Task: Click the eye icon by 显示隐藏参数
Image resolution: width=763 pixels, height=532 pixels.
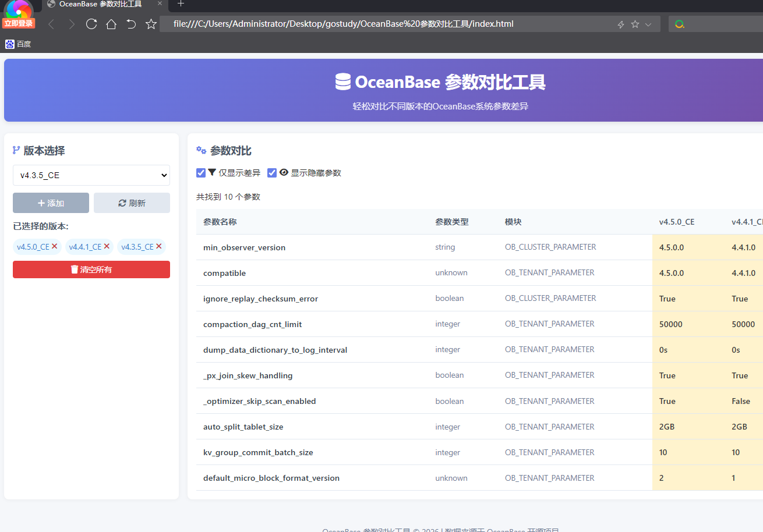Action: (284, 172)
